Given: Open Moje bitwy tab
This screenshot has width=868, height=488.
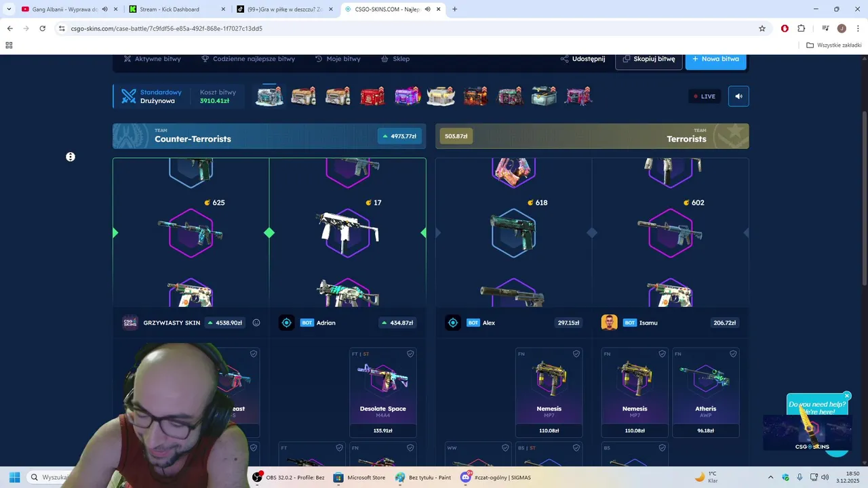Looking at the screenshot, I should point(338,59).
